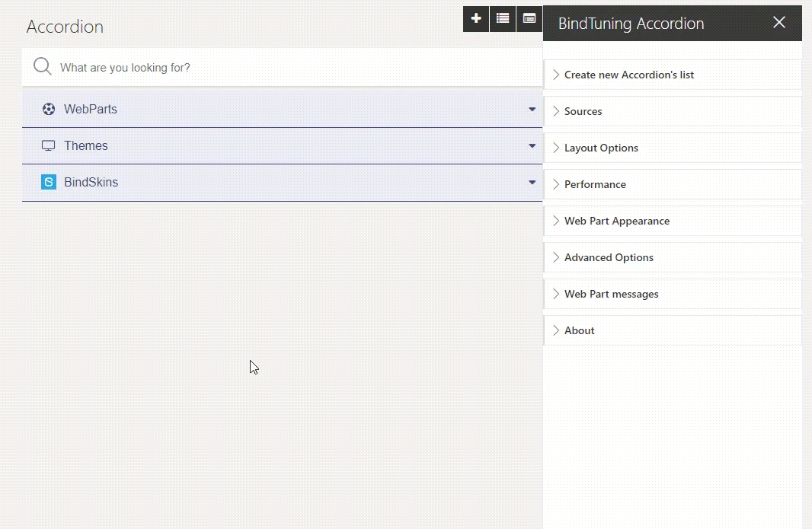Viewport: 812px width, 529px height.
Task: Open the Themes dropdown arrow
Action: 532,145
